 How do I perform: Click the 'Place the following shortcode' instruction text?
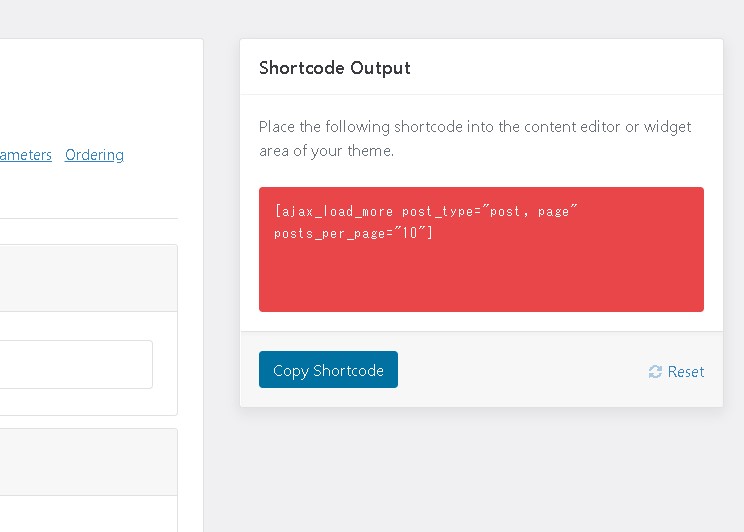[x=474, y=127]
